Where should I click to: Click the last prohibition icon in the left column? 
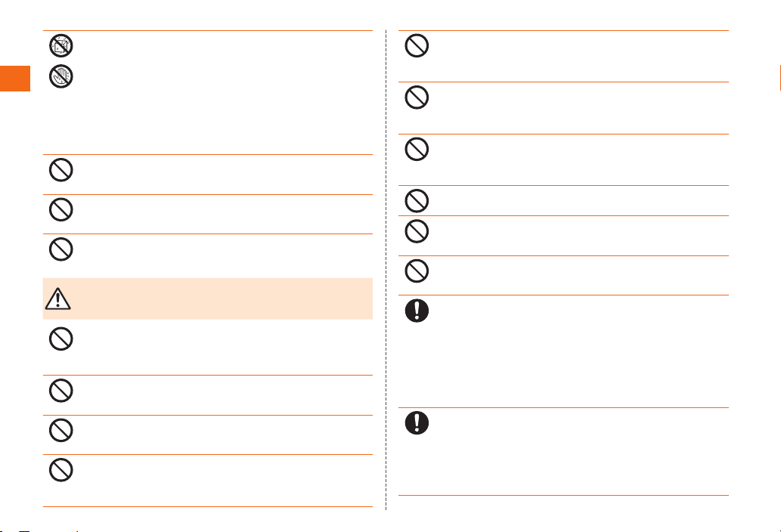[61, 470]
